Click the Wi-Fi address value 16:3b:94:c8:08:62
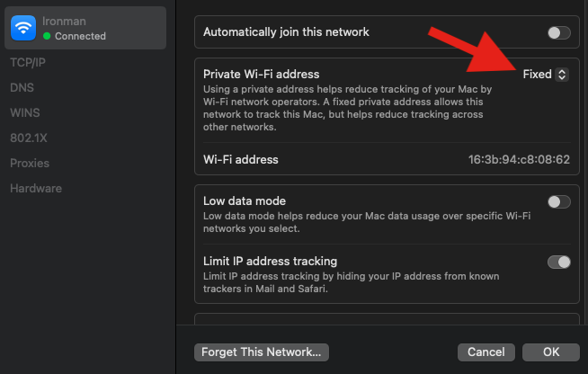 coord(519,160)
